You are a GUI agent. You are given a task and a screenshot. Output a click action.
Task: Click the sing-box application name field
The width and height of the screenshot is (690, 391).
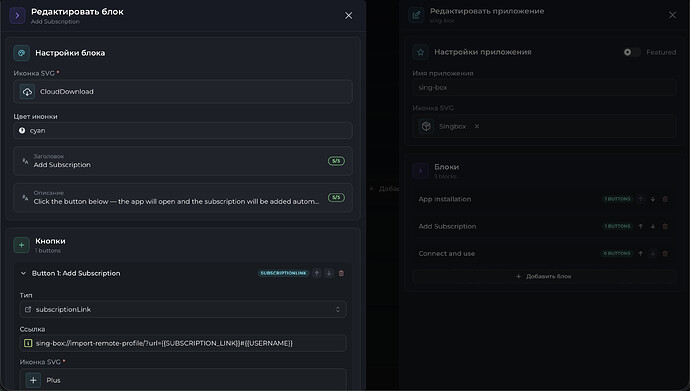[544, 88]
